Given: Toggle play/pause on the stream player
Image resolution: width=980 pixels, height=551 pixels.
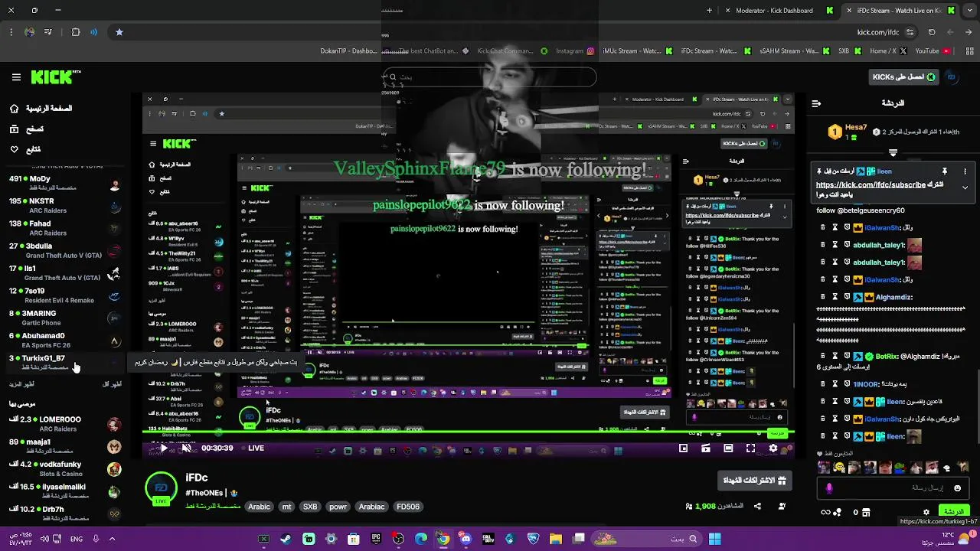Looking at the screenshot, I should click(x=163, y=448).
